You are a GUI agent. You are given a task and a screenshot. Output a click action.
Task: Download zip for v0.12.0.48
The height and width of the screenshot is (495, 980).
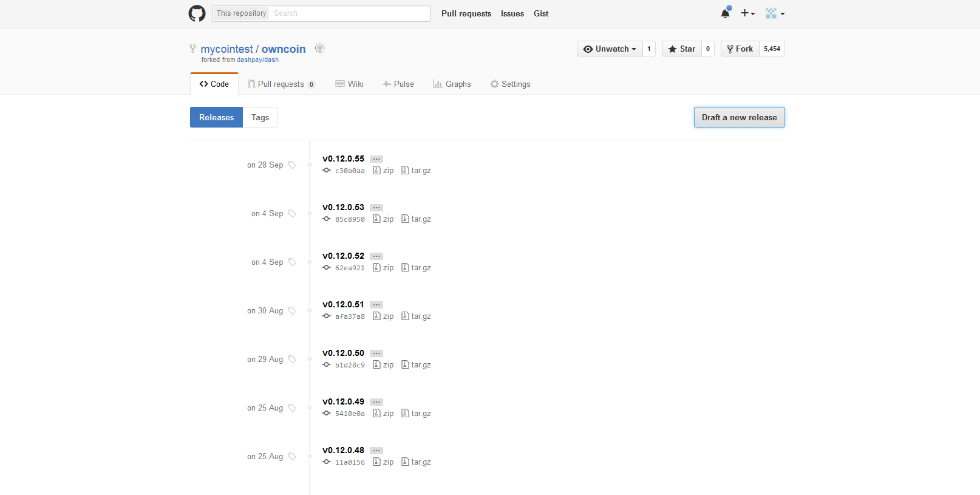click(x=383, y=462)
